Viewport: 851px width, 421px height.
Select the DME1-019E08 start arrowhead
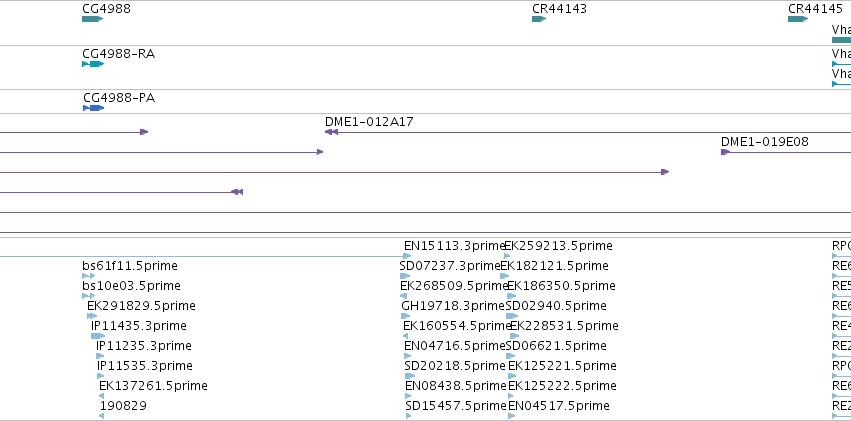pyautogui.click(x=725, y=152)
